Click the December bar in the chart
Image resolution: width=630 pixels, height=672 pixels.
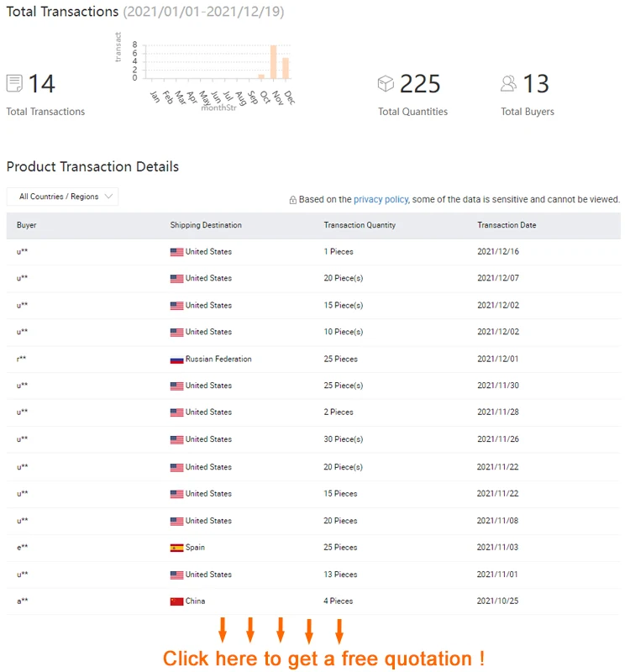tap(286, 68)
